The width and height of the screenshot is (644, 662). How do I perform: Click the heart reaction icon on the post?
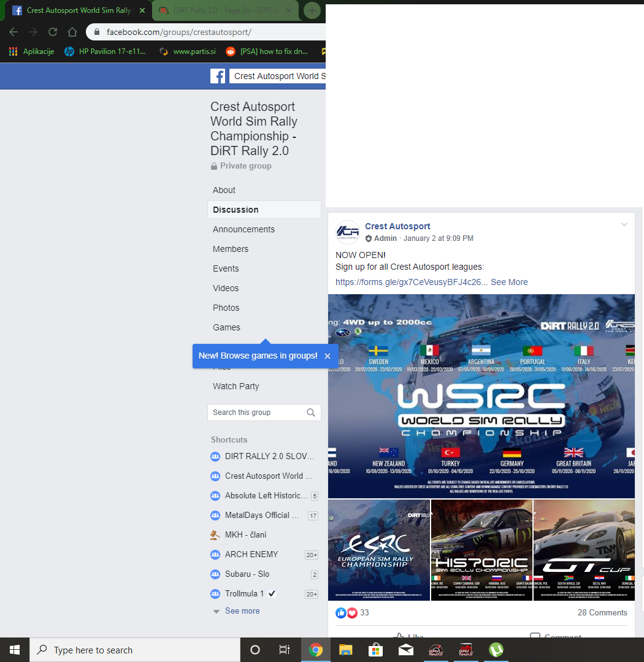352,613
